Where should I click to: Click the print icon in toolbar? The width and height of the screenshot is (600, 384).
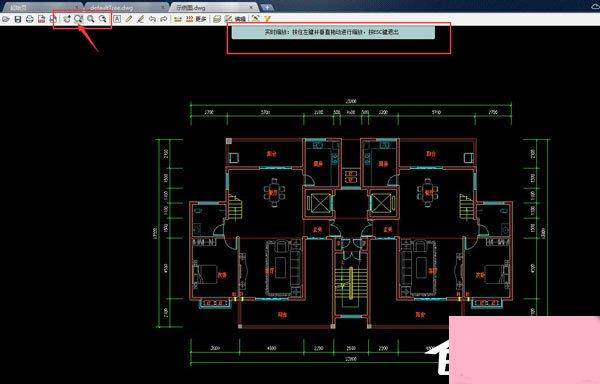click(29, 19)
